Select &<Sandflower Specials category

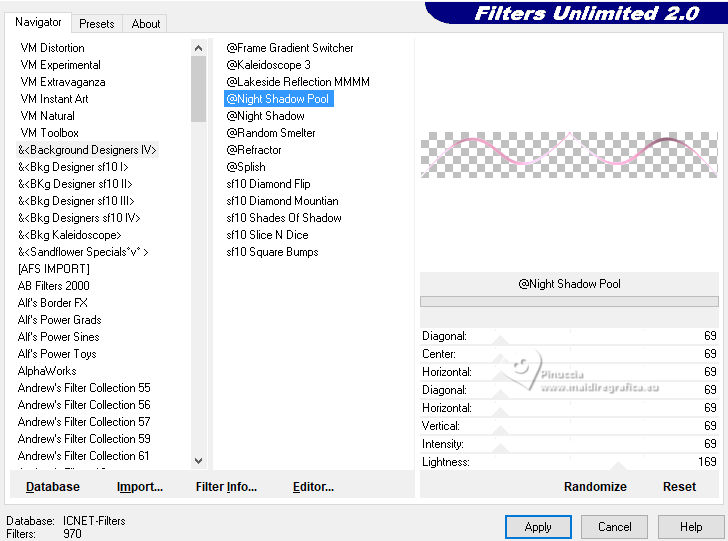[83, 252]
